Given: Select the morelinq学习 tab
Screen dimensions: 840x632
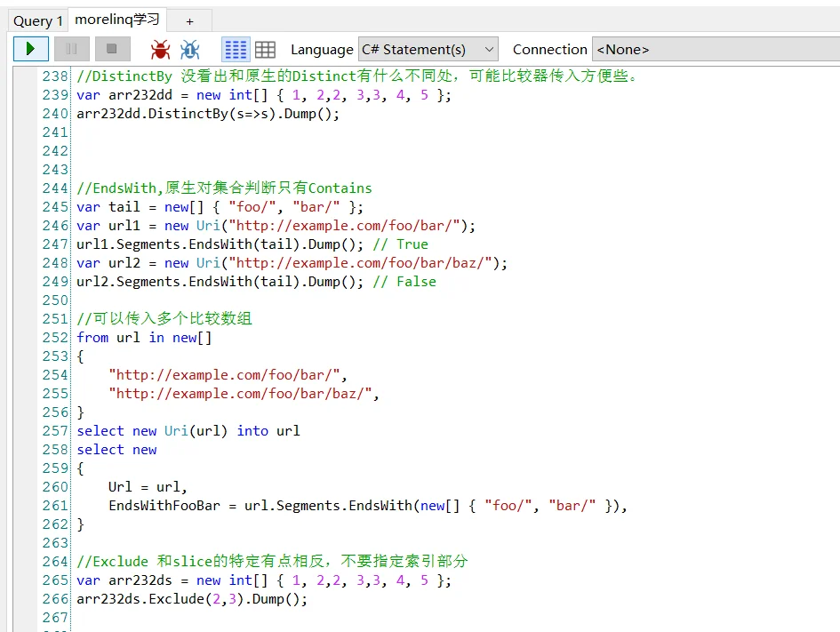Looking at the screenshot, I should [x=117, y=20].
